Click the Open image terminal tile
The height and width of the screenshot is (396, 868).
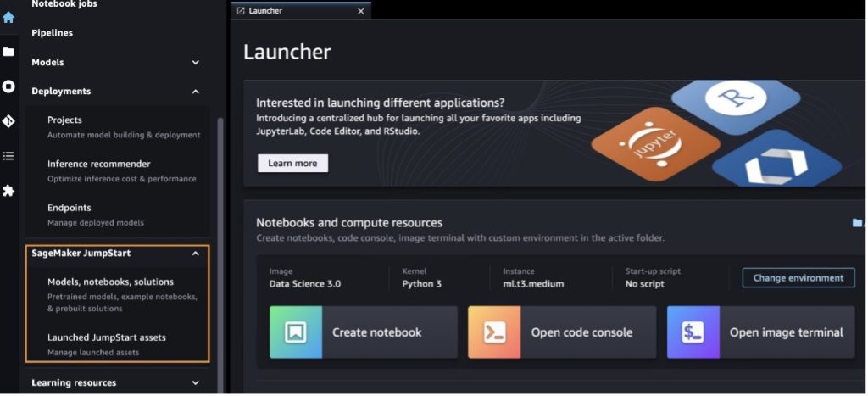[760, 332]
